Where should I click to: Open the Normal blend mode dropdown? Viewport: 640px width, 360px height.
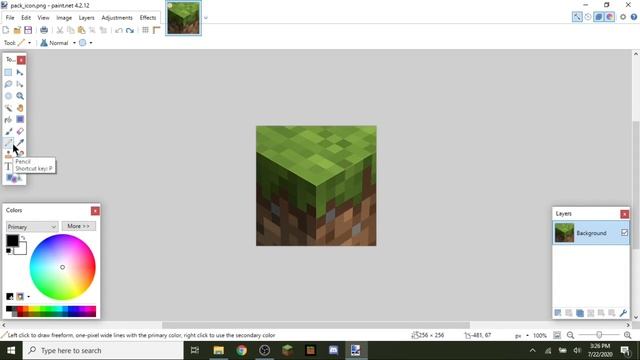(x=74, y=43)
